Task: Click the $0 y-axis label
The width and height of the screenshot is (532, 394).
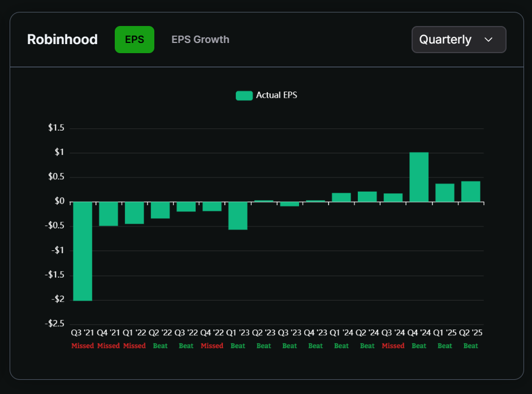Action: (59, 201)
